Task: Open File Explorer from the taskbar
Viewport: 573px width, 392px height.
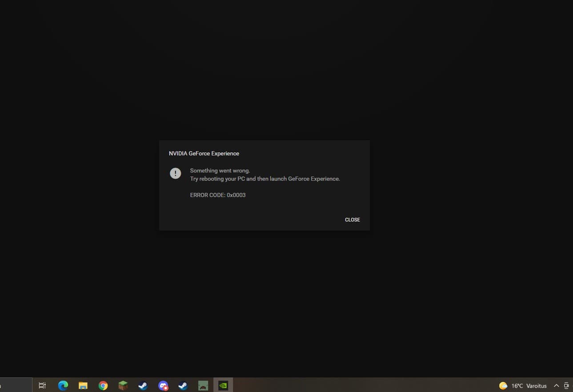Action: coord(83,385)
